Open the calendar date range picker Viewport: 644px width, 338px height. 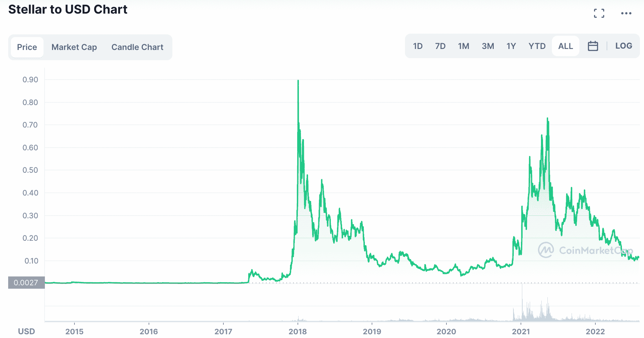point(593,46)
